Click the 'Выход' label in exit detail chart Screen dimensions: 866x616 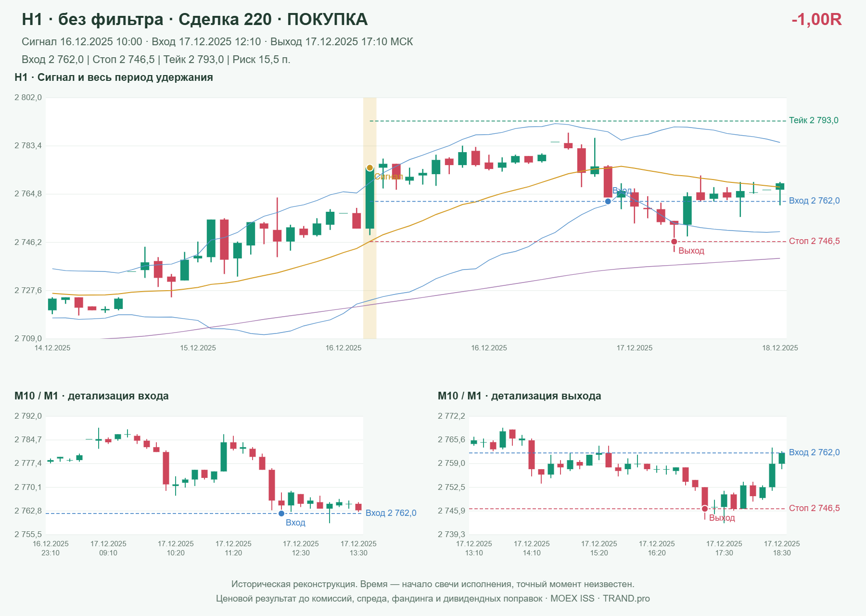722,518
